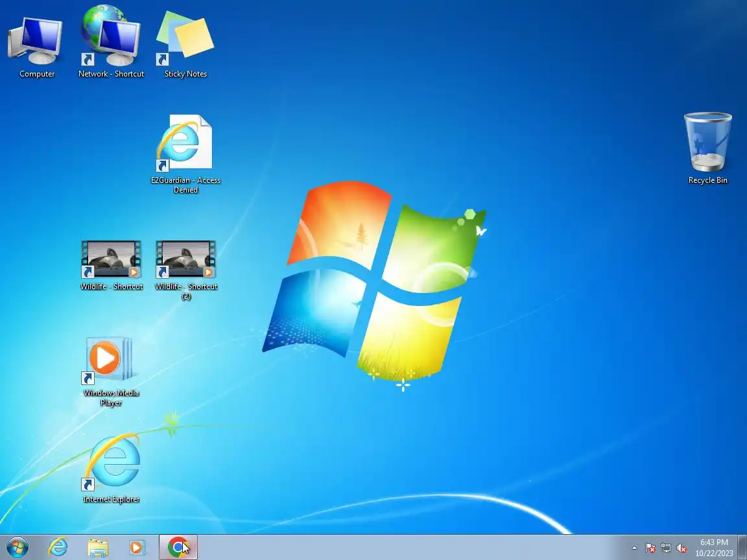747x560 pixels.
Task: Open the clock showing 6:43 PM
Action: [x=714, y=542]
